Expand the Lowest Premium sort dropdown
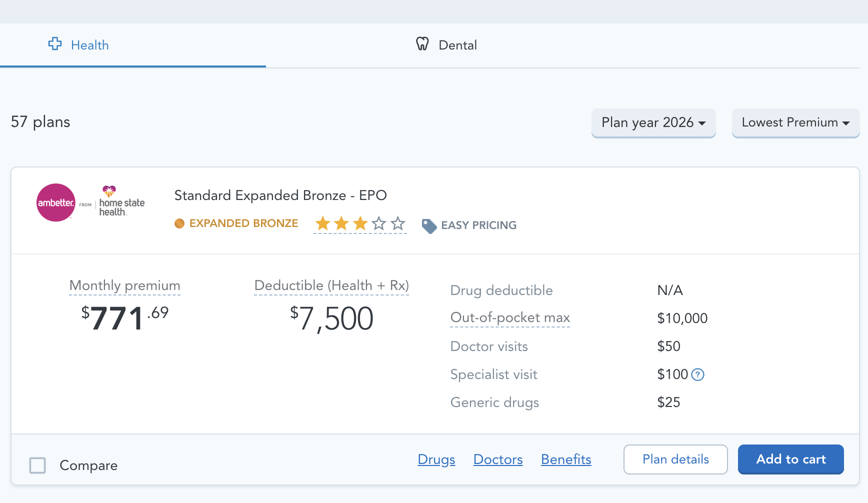The height and width of the screenshot is (503, 868). (x=795, y=122)
